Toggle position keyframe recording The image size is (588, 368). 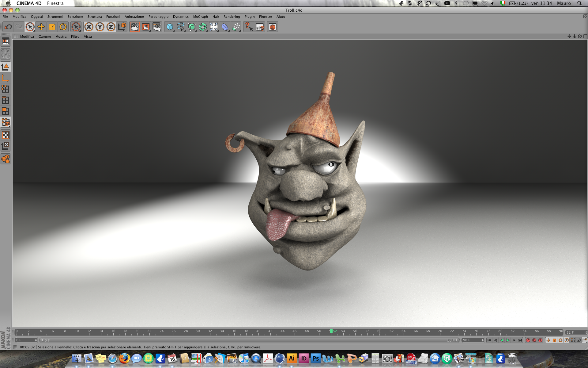click(548, 340)
